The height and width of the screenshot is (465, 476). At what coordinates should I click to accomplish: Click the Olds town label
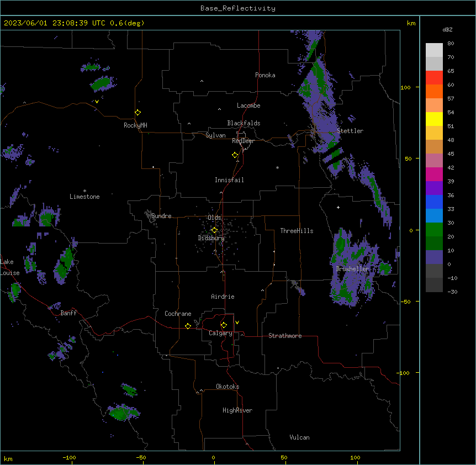[x=214, y=218]
